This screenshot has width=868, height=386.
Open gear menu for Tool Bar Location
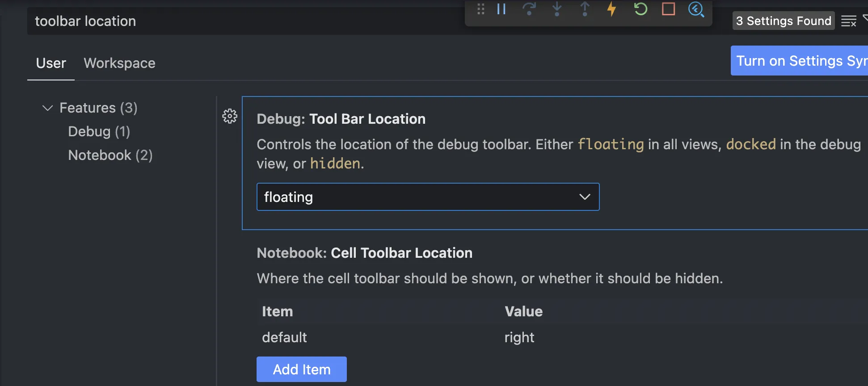coord(230,116)
